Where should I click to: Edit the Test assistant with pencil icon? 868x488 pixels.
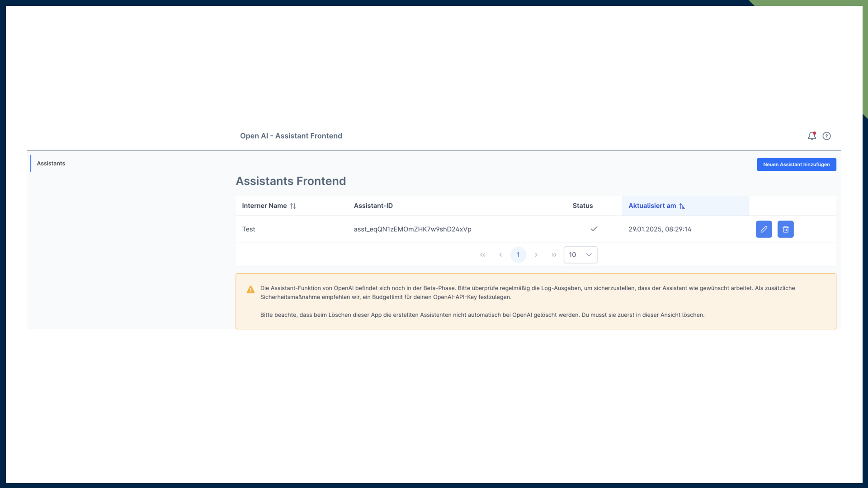[x=764, y=229]
